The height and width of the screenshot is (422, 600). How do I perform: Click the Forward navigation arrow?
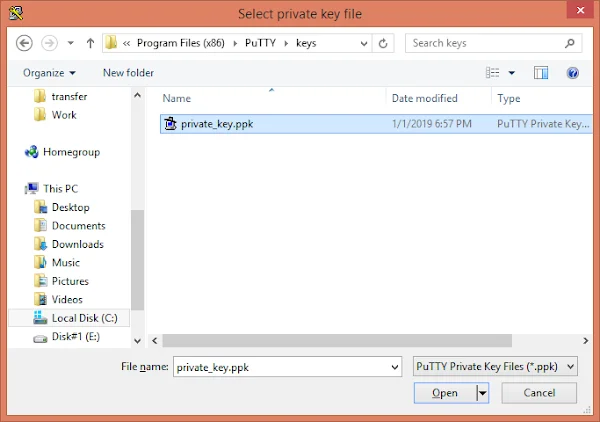click(x=49, y=43)
